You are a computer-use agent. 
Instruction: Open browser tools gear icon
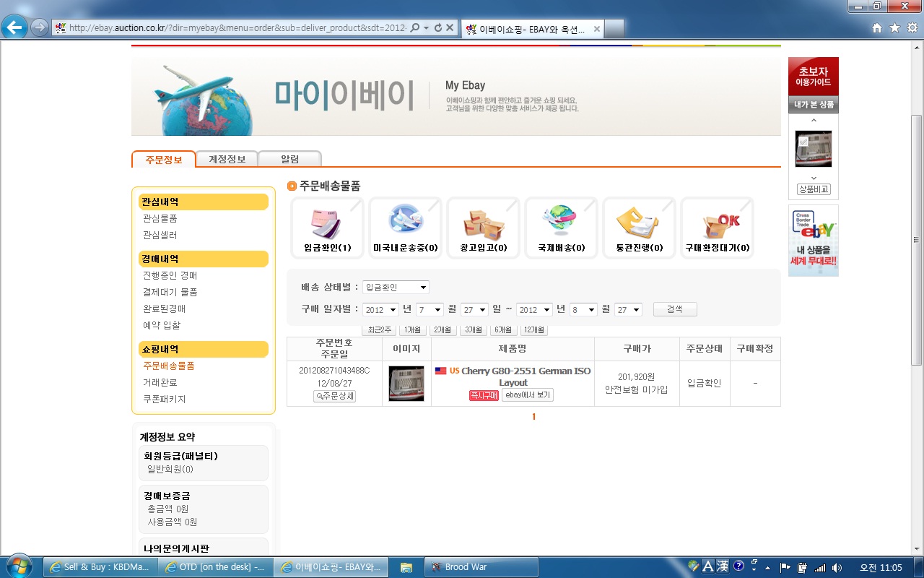912,27
